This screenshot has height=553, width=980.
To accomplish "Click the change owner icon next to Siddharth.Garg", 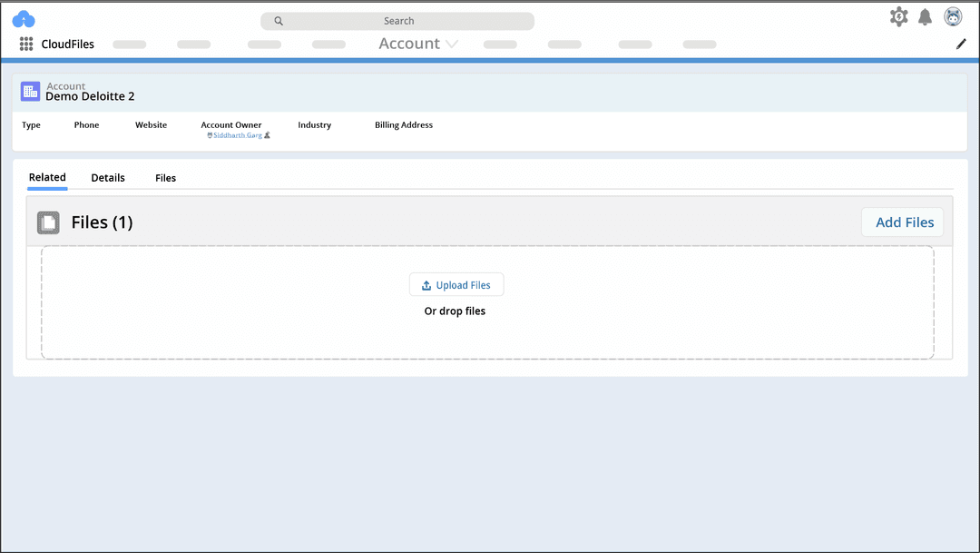I will pos(267,134).
